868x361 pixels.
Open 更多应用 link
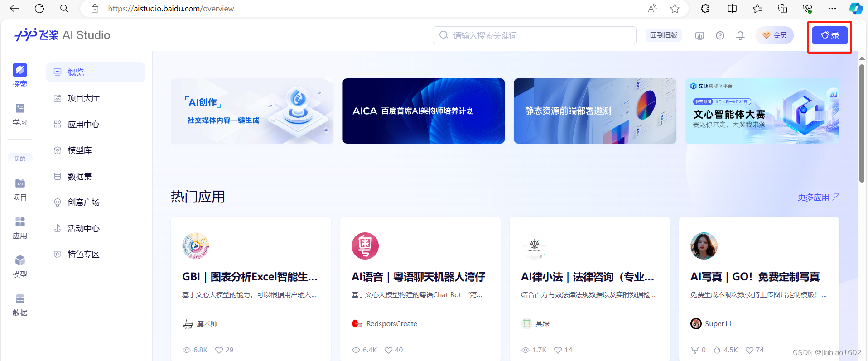[x=819, y=197]
